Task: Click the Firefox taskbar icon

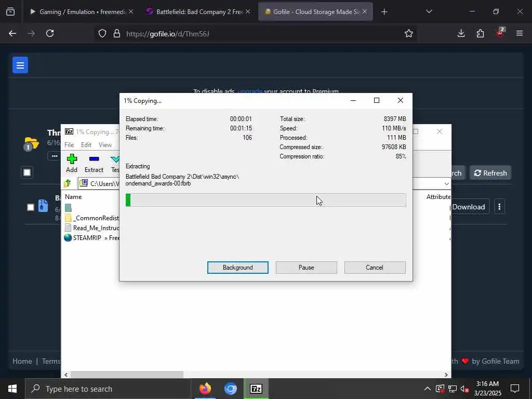Action: point(205,389)
